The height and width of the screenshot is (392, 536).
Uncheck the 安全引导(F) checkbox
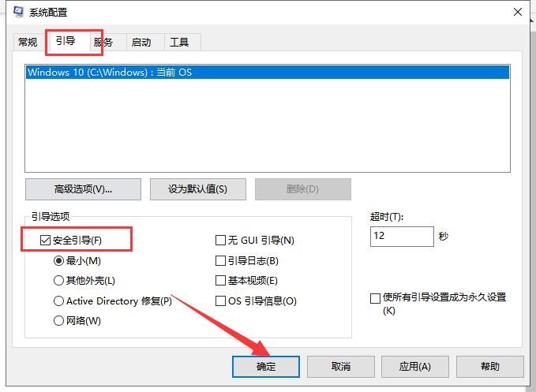tap(45, 241)
